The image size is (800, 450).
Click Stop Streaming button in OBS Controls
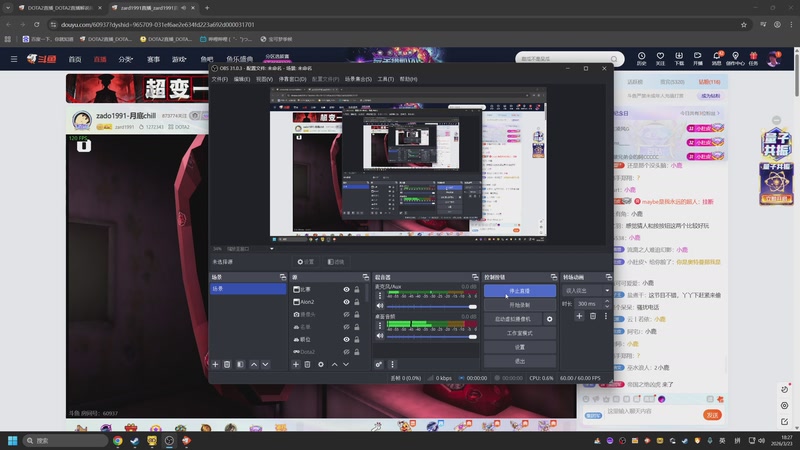point(520,291)
